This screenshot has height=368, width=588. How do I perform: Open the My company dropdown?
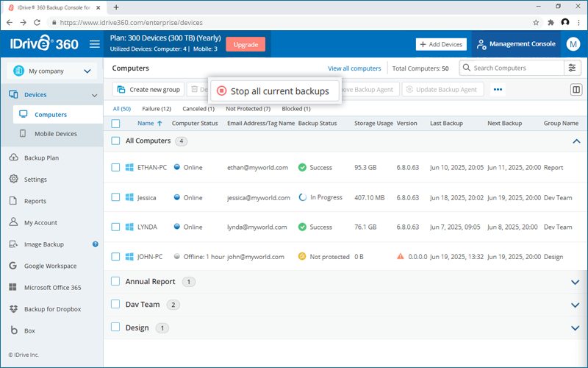(52, 71)
